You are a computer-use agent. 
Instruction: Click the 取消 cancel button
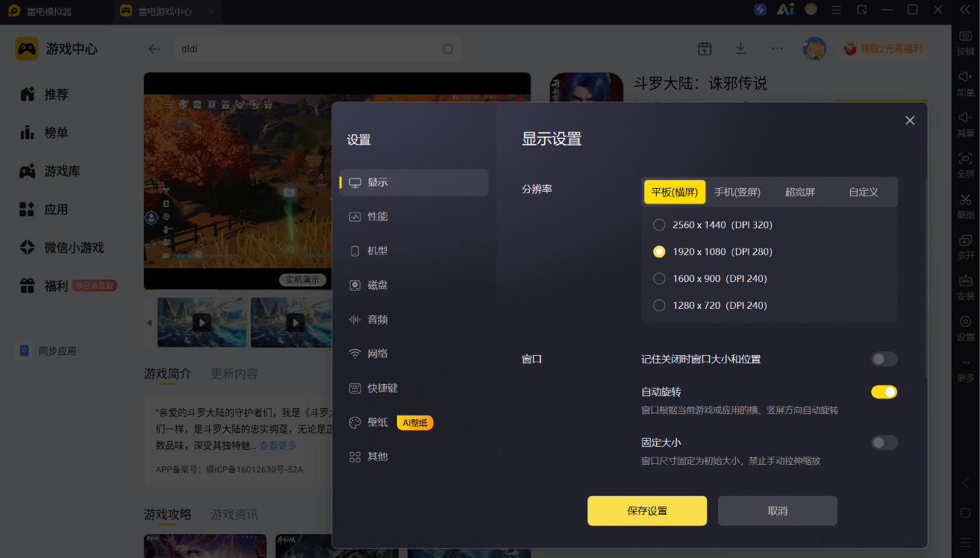pyautogui.click(x=778, y=511)
